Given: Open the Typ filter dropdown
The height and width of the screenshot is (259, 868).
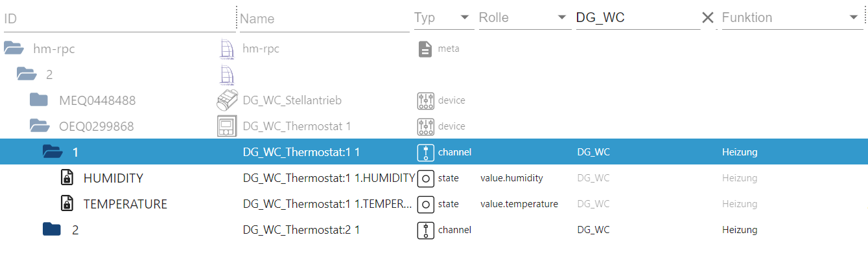Looking at the screenshot, I should [x=465, y=17].
